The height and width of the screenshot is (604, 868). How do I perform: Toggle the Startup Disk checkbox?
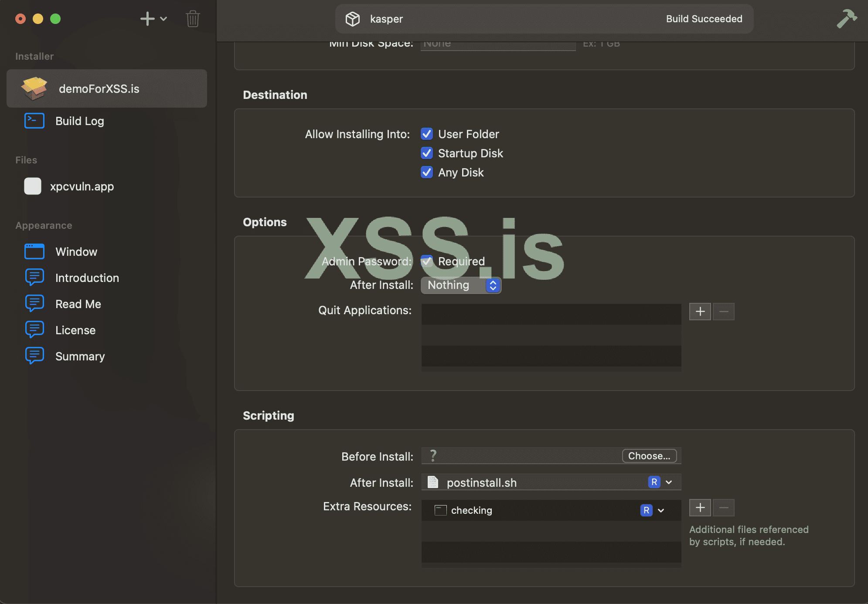(x=427, y=153)
